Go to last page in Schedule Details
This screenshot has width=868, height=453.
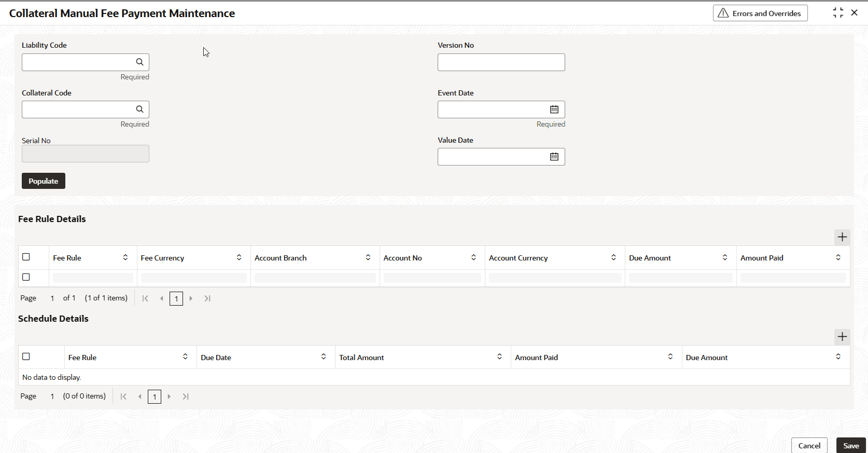[x=186, y=396]
